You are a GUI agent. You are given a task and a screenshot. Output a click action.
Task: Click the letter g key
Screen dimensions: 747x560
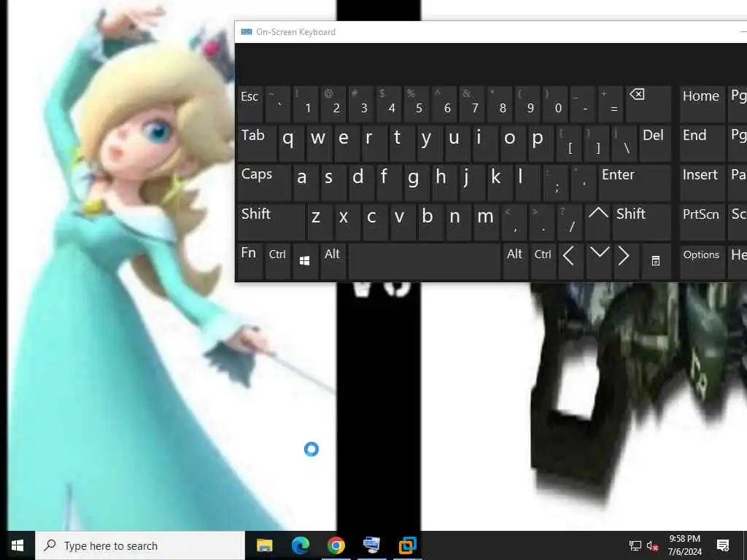point(417,182)
